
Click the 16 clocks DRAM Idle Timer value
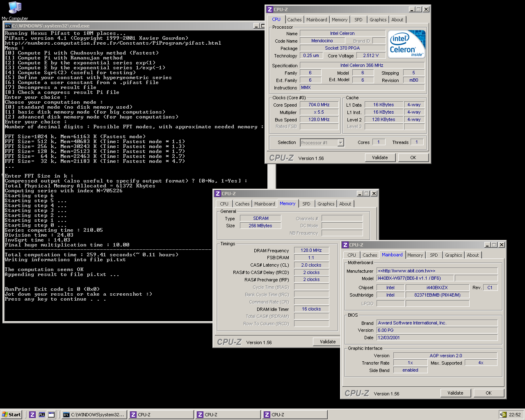(312, 309)
